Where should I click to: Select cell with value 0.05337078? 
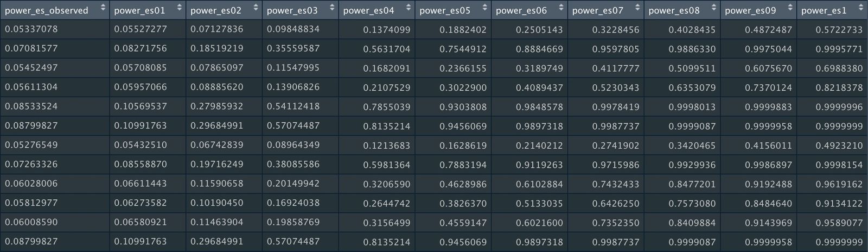point(31,29)
